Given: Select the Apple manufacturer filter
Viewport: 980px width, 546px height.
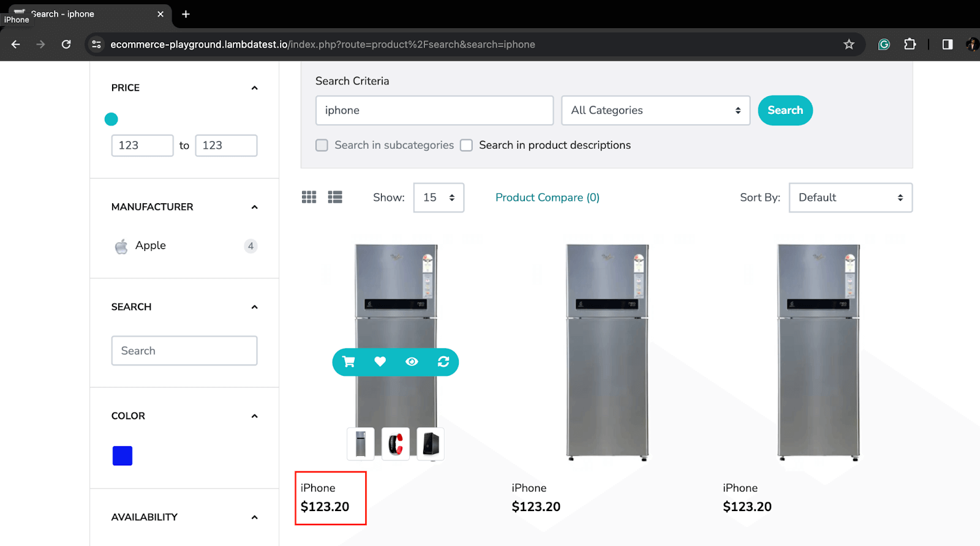Looking at the screenshot, I should (151, 245).
